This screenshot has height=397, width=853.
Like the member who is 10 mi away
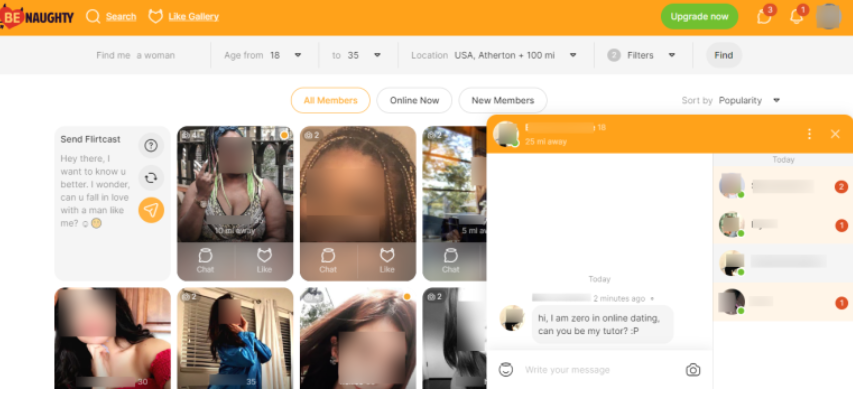tap(264, 261)
